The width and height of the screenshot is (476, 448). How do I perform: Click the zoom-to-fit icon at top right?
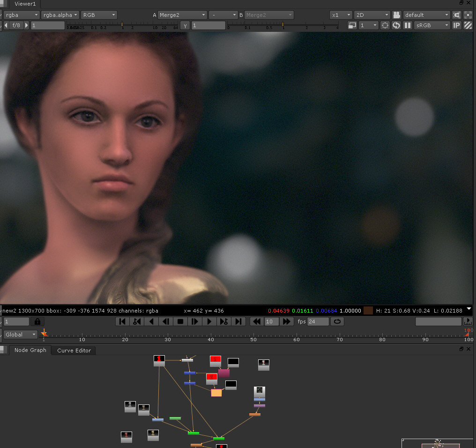point(468,15)
